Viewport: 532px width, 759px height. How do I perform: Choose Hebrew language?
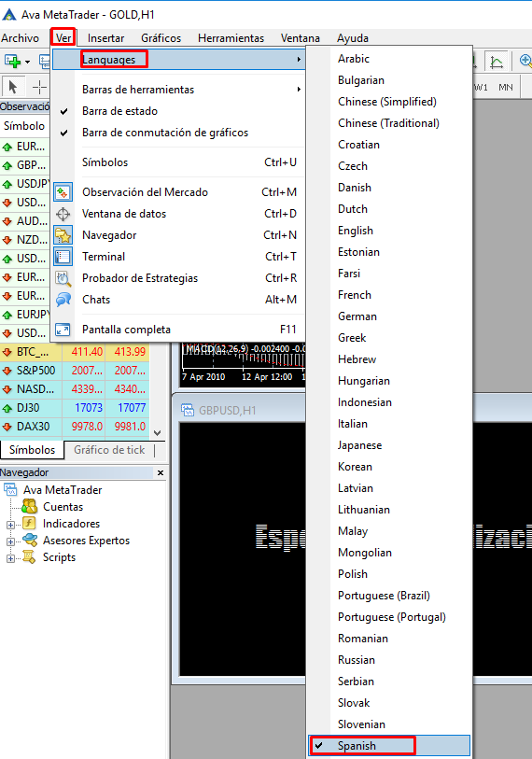(389, 359)
